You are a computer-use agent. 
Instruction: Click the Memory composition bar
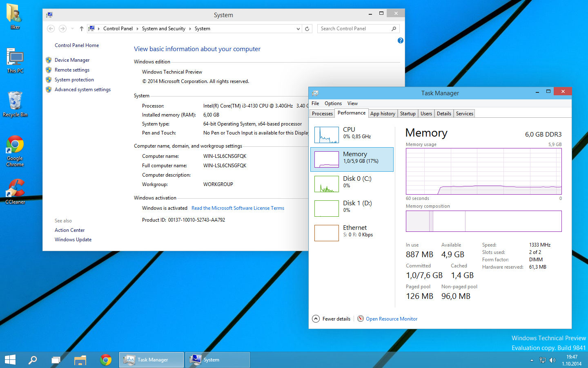point(484,221)
